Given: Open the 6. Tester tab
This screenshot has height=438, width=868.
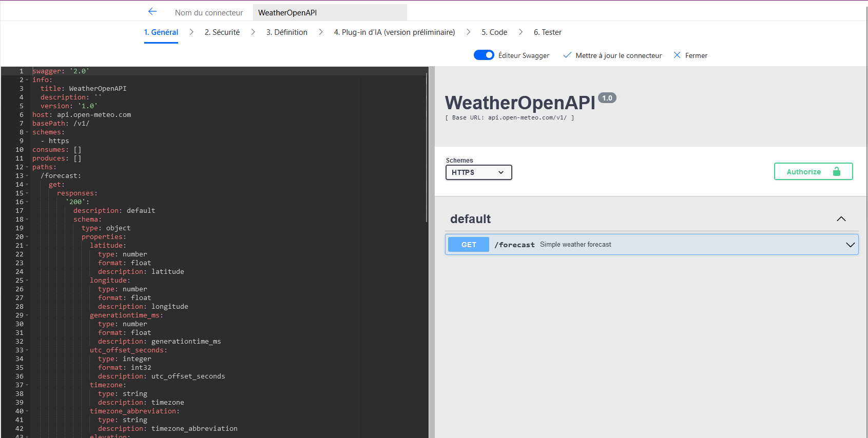Looking at the screenshot, I should 548,32.
